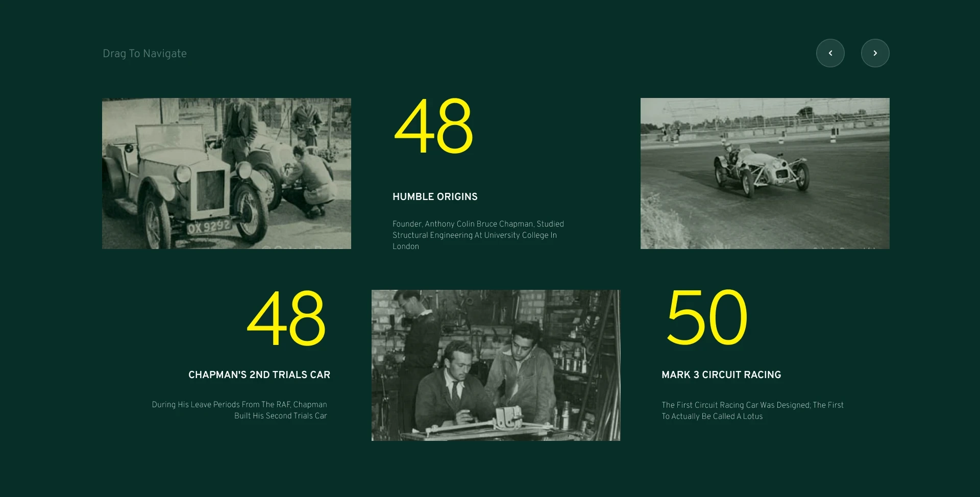Click the 'CHAPMAN'S 2ND TRIALS CAR' heading
980x497 pixels.
(259, 375)
